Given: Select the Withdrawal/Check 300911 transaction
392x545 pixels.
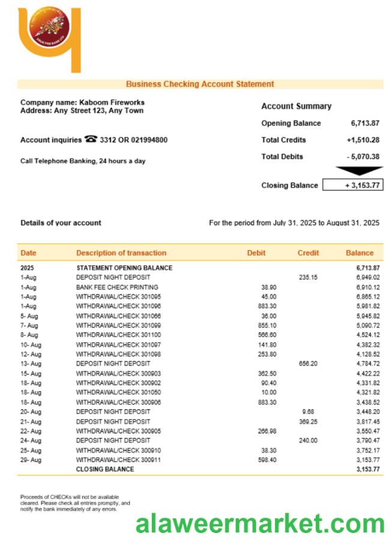Looking at the screenshot, I should click(118, 460).
